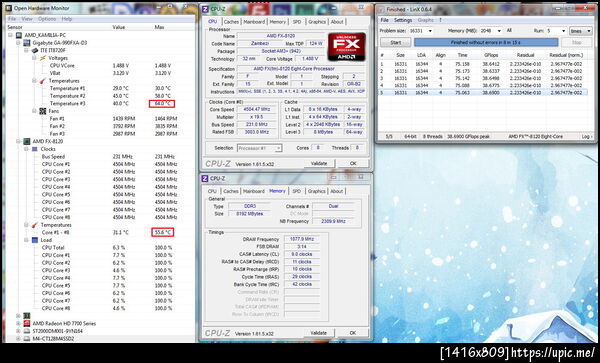Screen dimensions: 600x363
Task: Click OK in the upper CPU-Z window
Action: pyautogui.click(x=353, y=163)
